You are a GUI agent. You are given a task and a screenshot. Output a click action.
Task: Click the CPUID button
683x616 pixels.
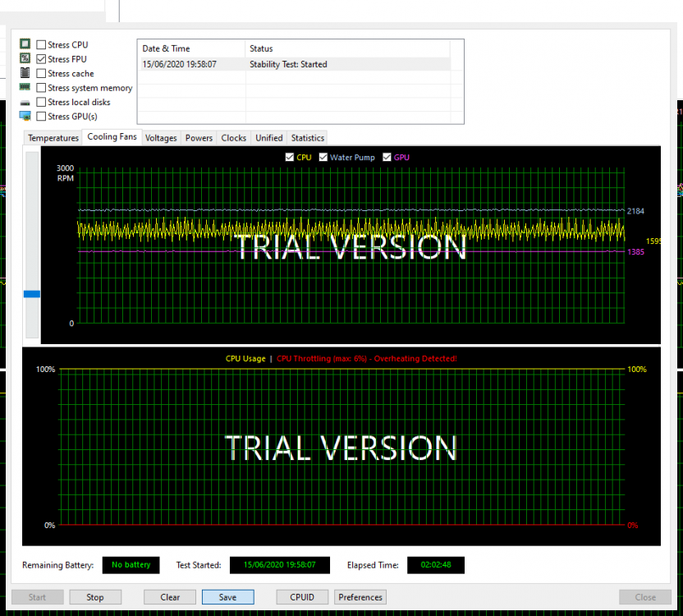click(301, 597)
